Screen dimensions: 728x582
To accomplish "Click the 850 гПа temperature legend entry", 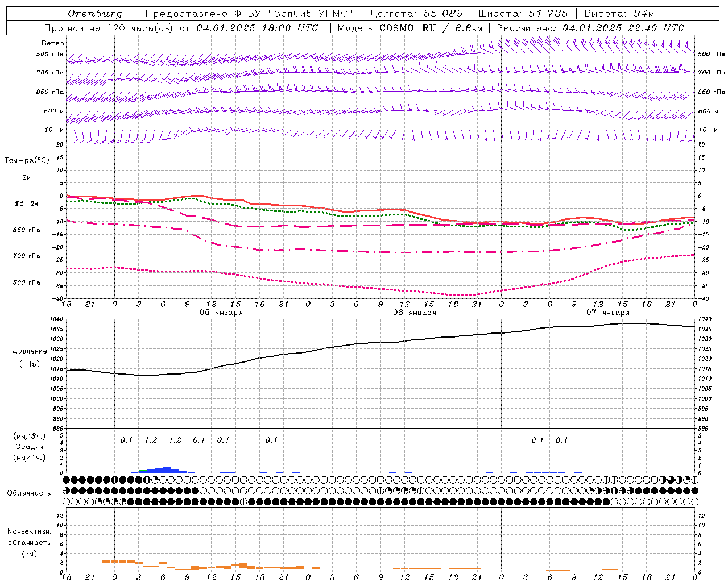I will pos(26,230).
